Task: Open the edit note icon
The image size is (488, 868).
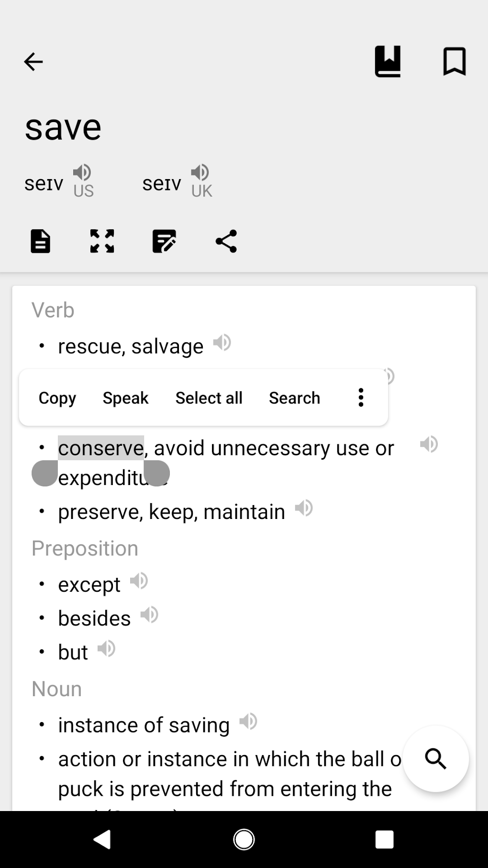Action: coord(164,241)
